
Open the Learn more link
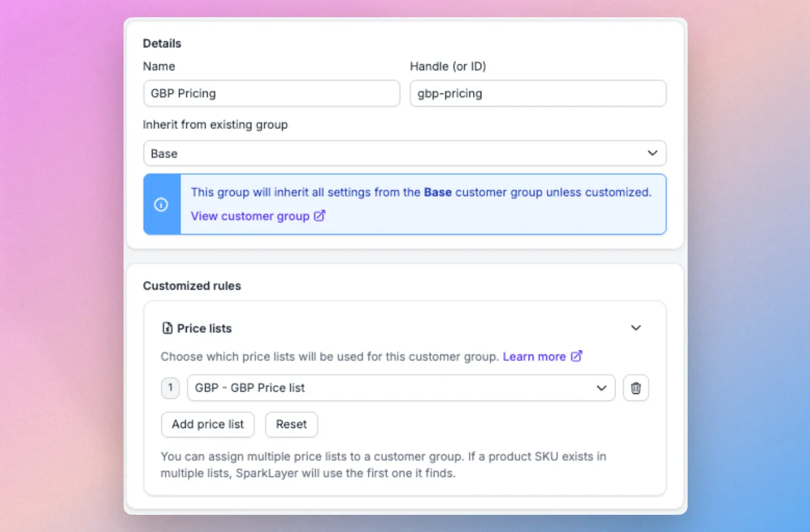[x=534, y=356]
